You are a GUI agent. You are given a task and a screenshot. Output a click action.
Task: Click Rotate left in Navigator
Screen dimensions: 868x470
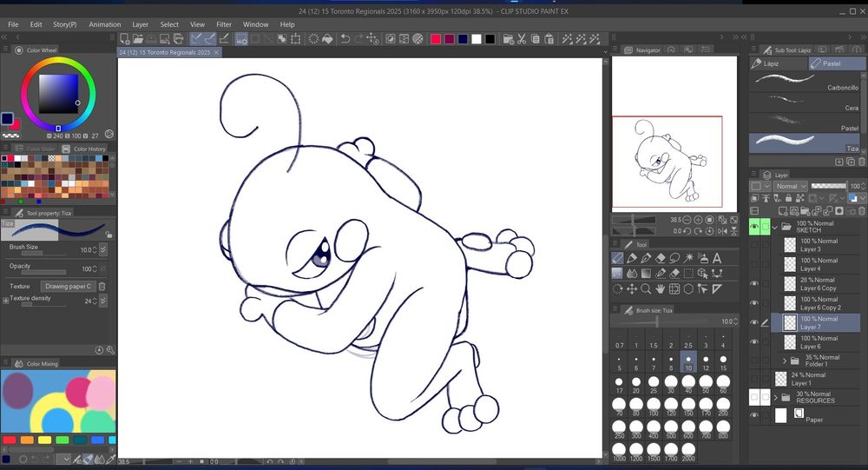pyautogui.click(x=687, y=231)
